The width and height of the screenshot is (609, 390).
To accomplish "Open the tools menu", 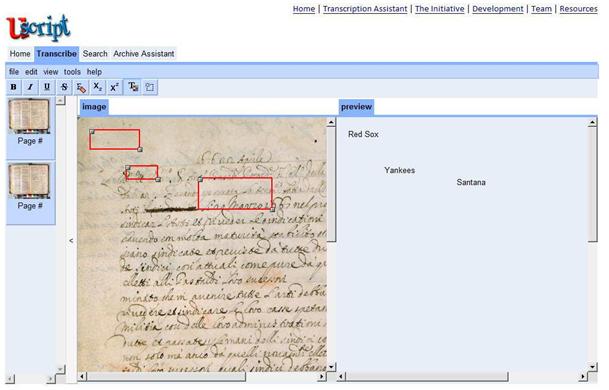I will (72, 72).
